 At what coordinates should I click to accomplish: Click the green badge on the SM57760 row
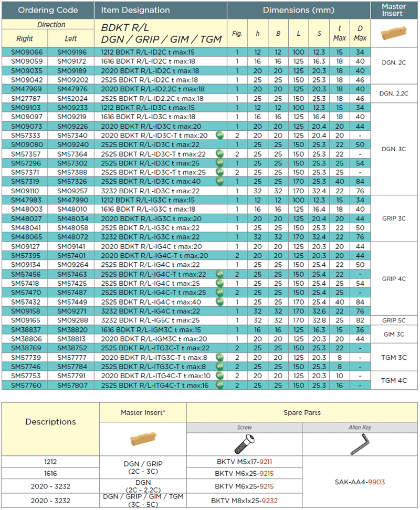pyautogui.click(x=220, y=385)
